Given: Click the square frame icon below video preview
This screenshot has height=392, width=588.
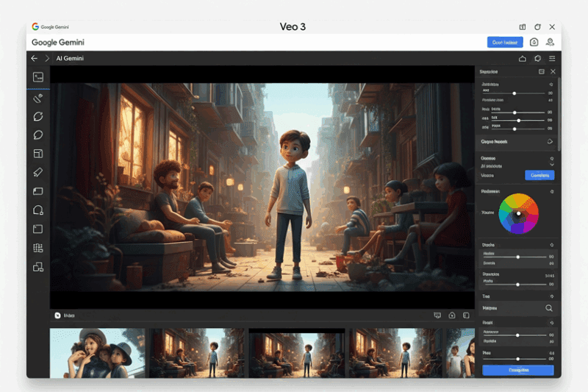Looking at the screenshot, I should 466,316.
